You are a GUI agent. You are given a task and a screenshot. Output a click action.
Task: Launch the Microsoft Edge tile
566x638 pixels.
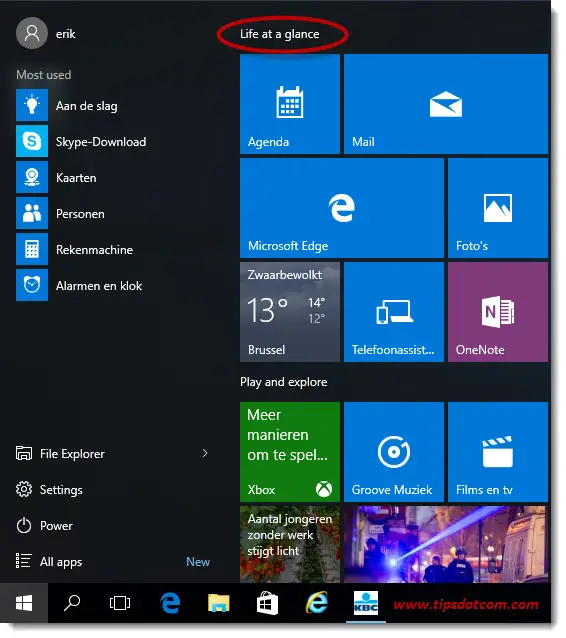pyautogui.click(x=342, y=208)
